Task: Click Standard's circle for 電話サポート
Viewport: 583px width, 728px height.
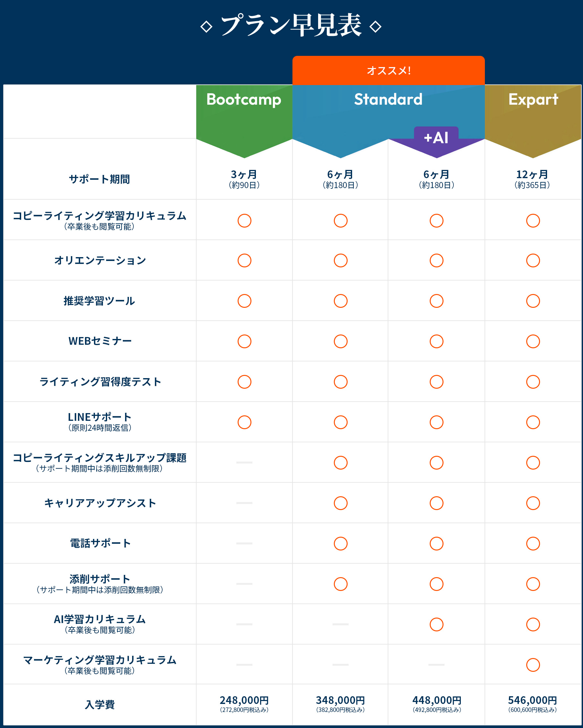Action: pos(341,543)
